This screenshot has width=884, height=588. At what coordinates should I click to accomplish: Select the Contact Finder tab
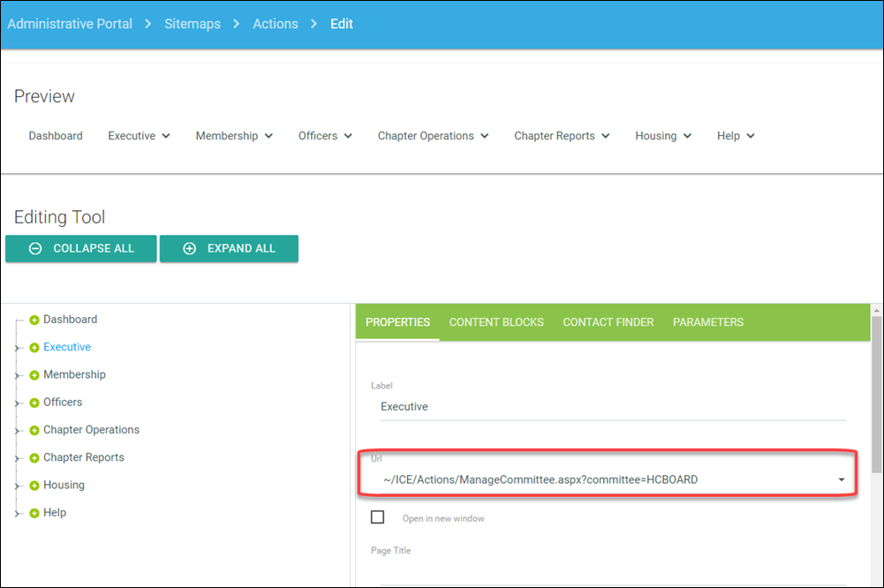[608, 322]
